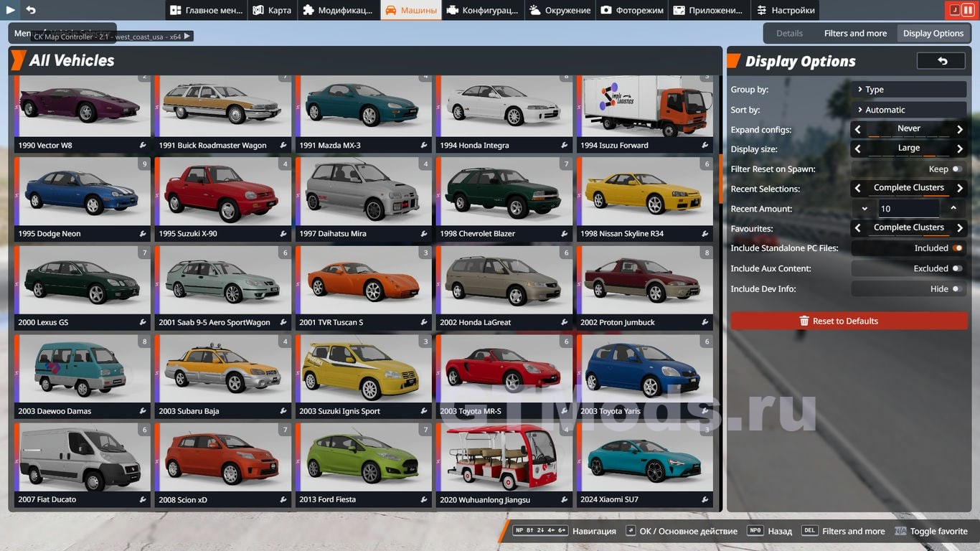The image size is (980, 551).
Task: Switch to Filters and more tab
Action: click(x=855, y=34)
